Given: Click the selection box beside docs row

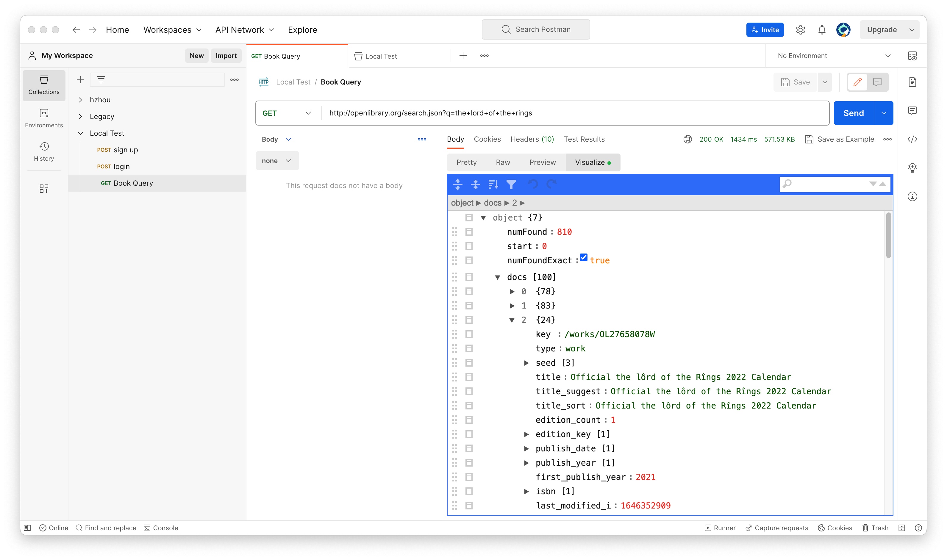Looking at the screenshot, I should coord(469,277).
